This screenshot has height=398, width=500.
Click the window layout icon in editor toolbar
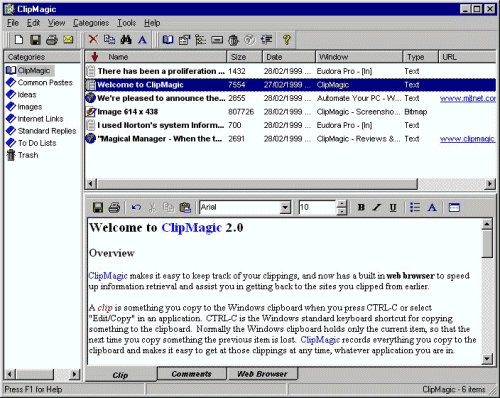454,208
